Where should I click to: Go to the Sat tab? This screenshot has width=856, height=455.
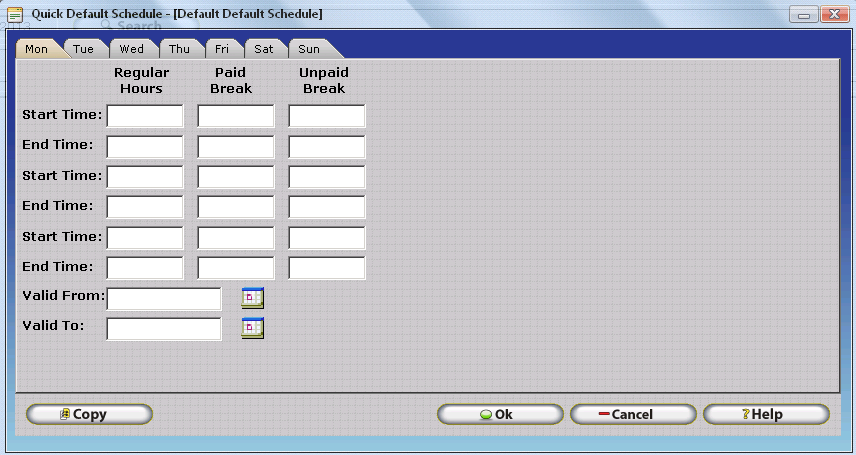pyautogui.click(x=263, y=49)
